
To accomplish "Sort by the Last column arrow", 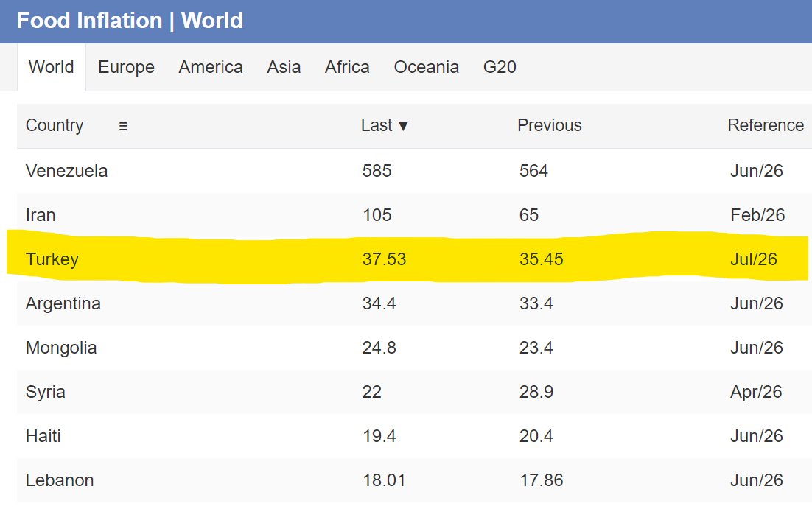I will point(403,126).
